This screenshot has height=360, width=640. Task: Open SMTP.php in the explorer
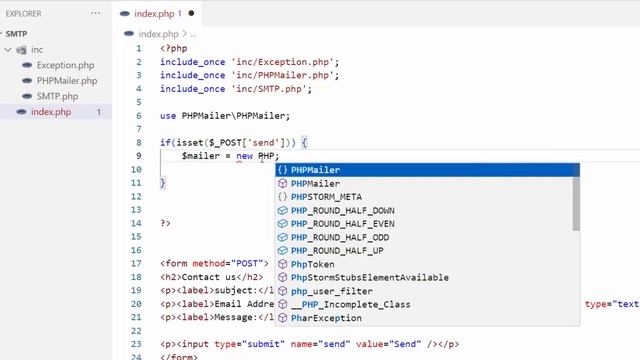(57, 96)
